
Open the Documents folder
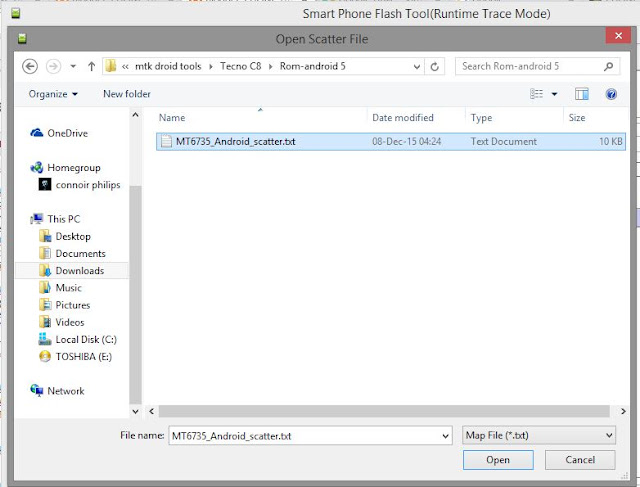pyautogui.click(x=80, y=254)
